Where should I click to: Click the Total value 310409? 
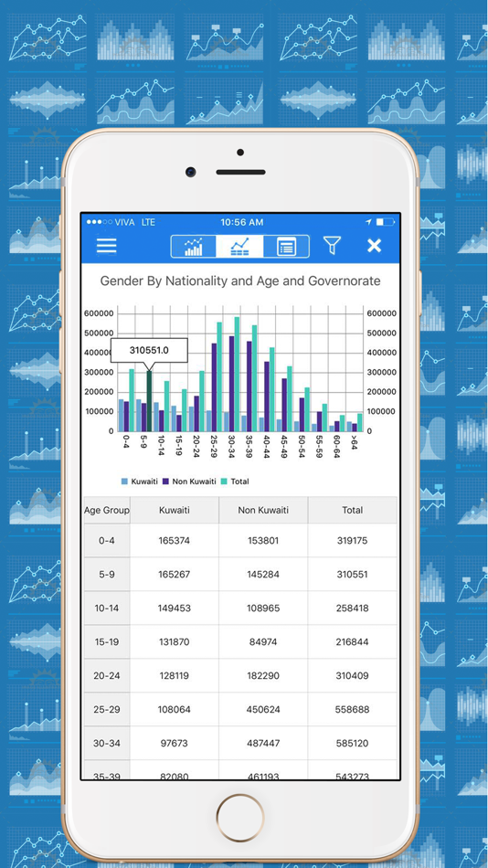(352, 675)
